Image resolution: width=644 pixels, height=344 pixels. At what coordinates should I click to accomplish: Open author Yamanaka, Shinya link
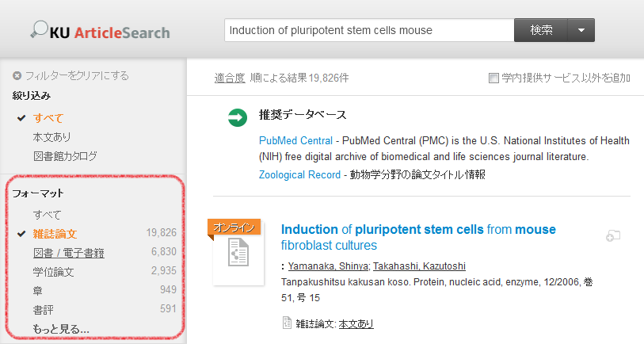pos(328,266)
